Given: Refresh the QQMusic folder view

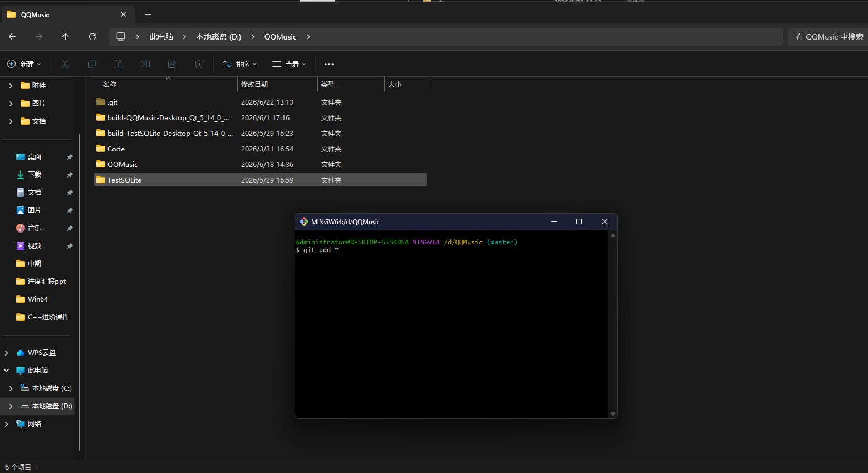Looking at the screenshot, I should 92,37.
